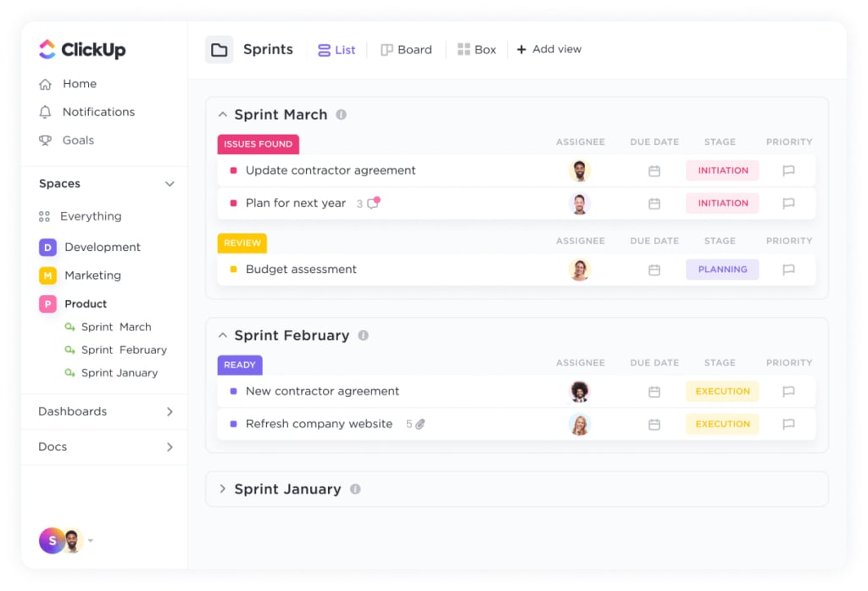Click the Goals trophy icon
This screenshot has width=868, height=591.
point(46,140)
